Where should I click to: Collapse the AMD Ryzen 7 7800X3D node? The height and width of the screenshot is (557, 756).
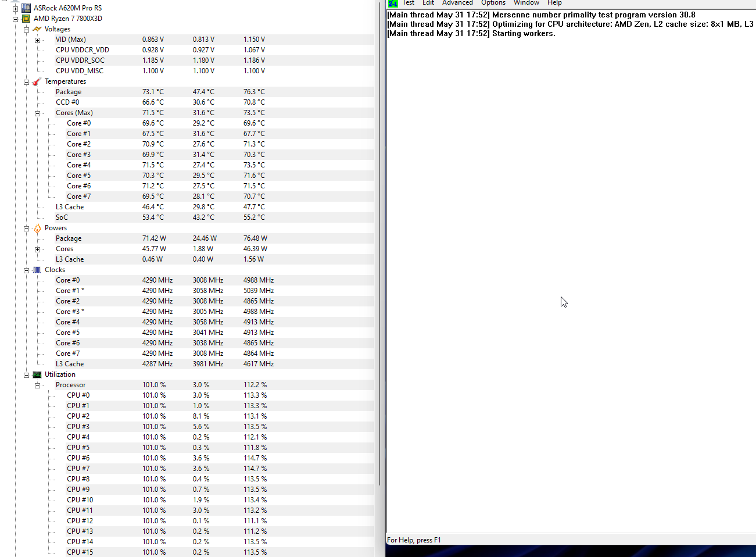16,19
